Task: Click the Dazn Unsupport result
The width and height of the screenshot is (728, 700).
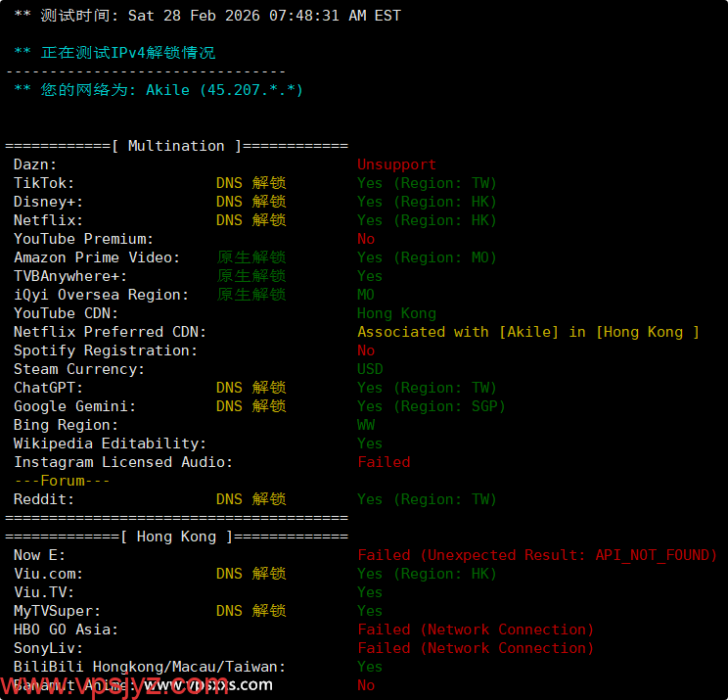Action: [396, 164]
